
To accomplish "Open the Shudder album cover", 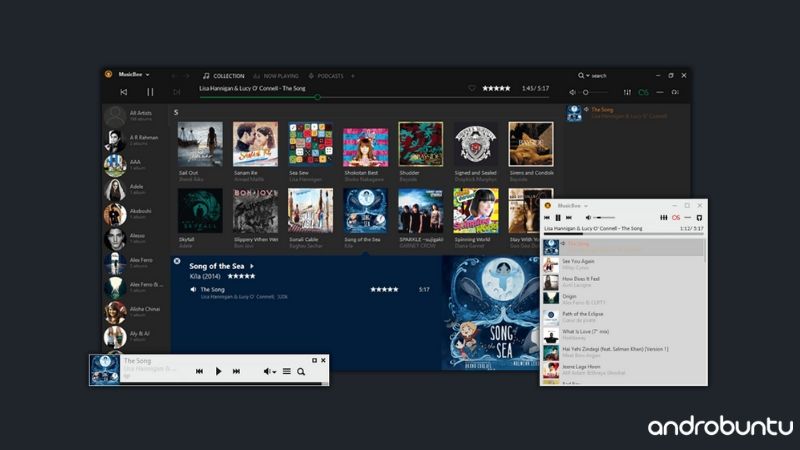I will (420, 144).
